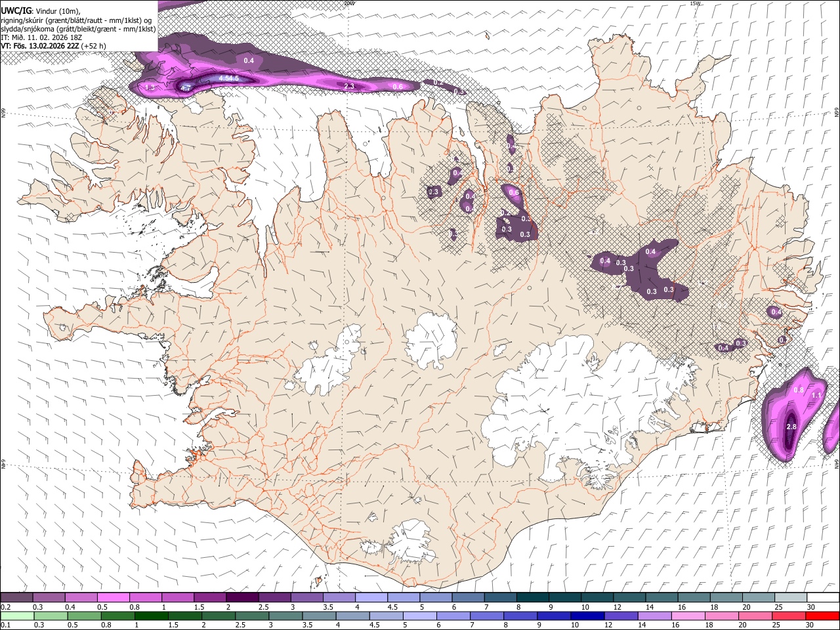This screenshot has height=630, width=840.
Task: Click the '1.1' precipitation value near east edge
Action: (x=816, y=395)
